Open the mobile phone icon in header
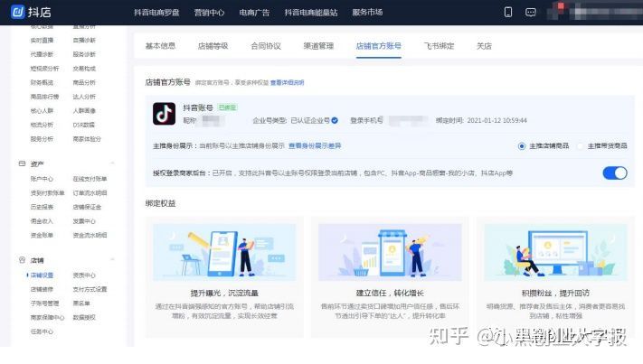 507,12
